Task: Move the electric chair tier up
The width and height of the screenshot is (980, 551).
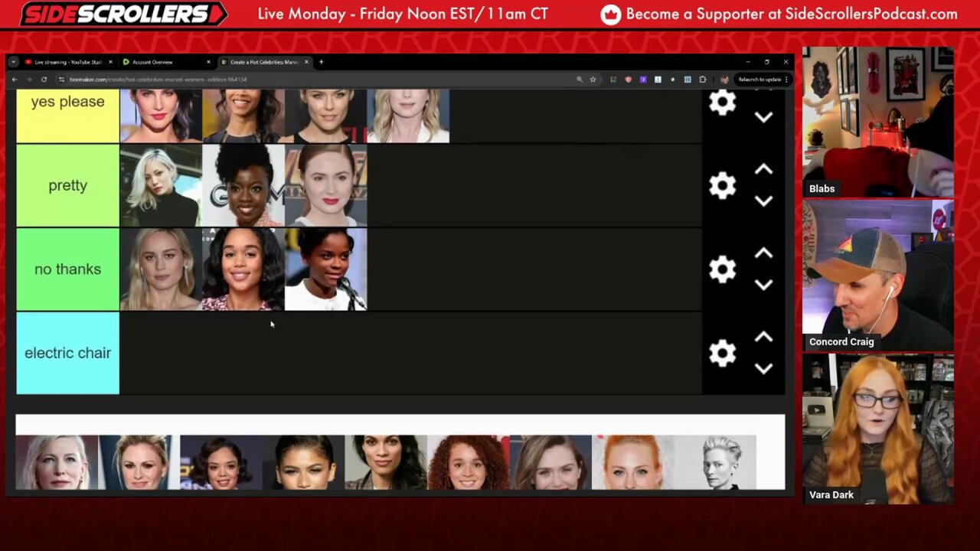Action: coord(763,337)
